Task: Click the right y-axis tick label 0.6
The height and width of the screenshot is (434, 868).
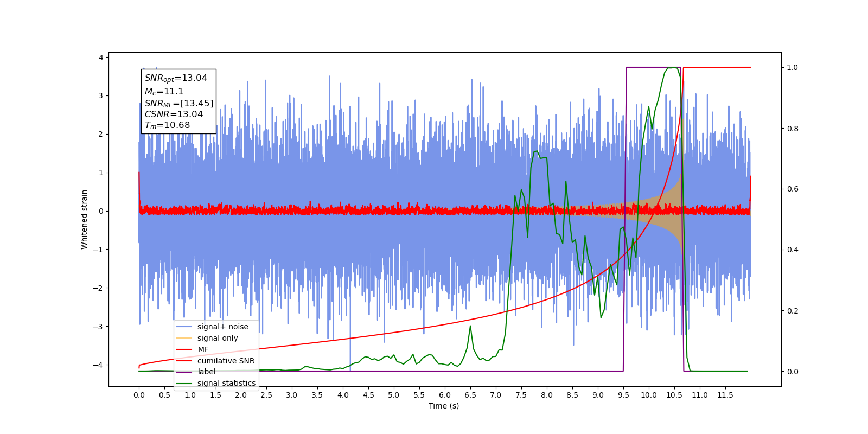Action: point(793,189)
